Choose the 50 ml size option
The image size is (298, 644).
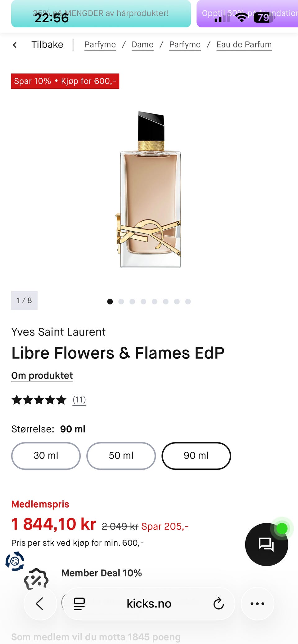121,456
